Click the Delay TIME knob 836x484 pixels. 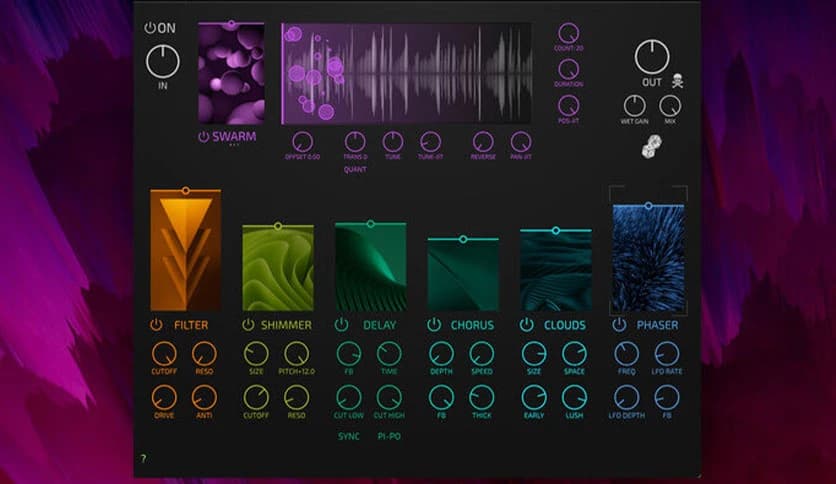(389, 354)
